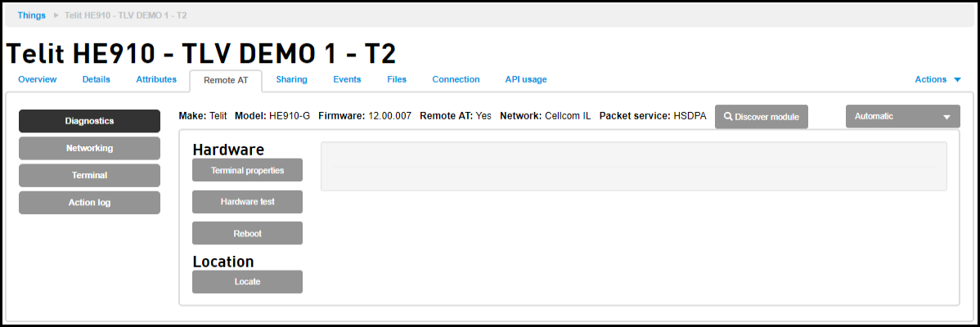Open the Automatic dropdown arrow
980x327 pixels.
tap(947, 117)
